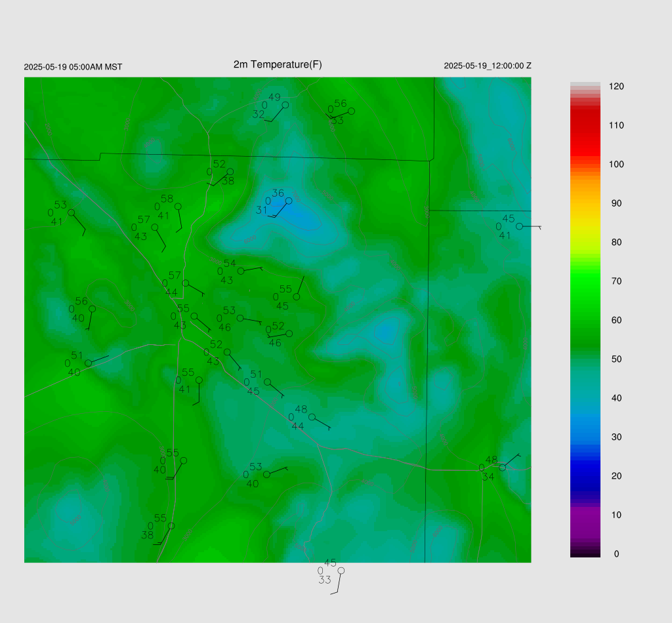Select the station circle reporting 51 over 45
Image resolution: width=672 pixels, height=623 pixels.
(268, 382)
